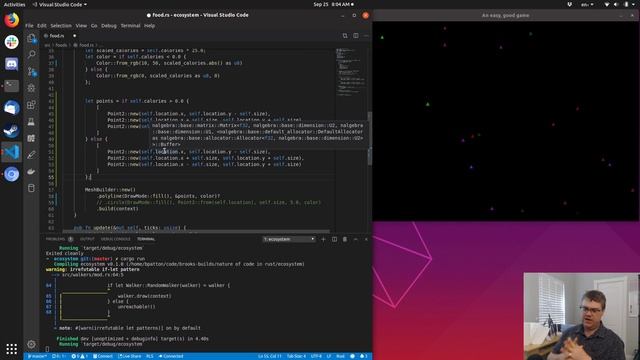
Task: Open the Docker view in activity bar
Action: (31, 171)
